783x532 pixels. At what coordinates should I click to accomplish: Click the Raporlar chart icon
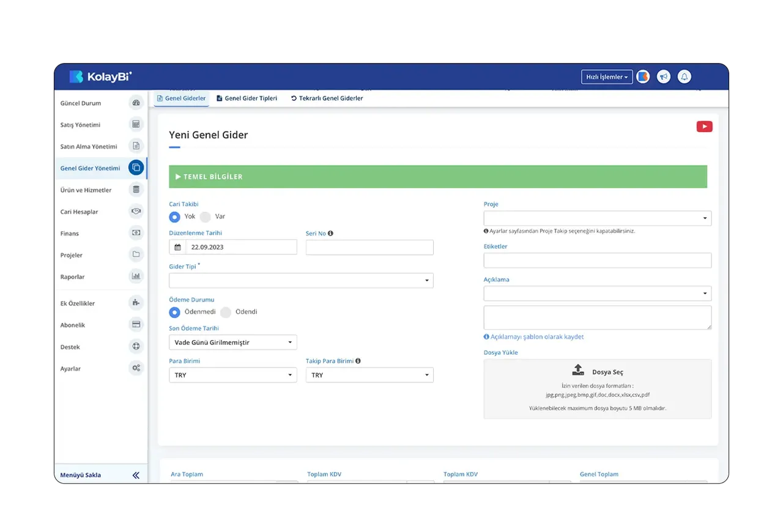(136, 276)
